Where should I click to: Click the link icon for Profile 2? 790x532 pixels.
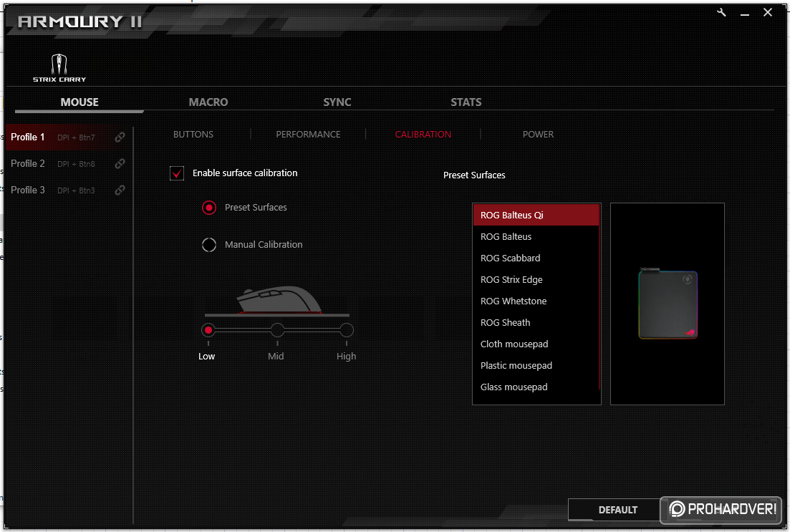120,164
